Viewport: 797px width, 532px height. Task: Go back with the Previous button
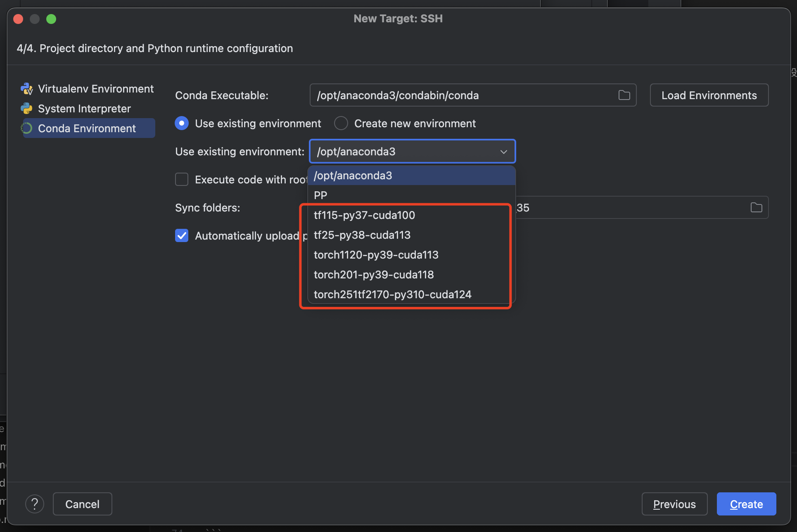674,504
